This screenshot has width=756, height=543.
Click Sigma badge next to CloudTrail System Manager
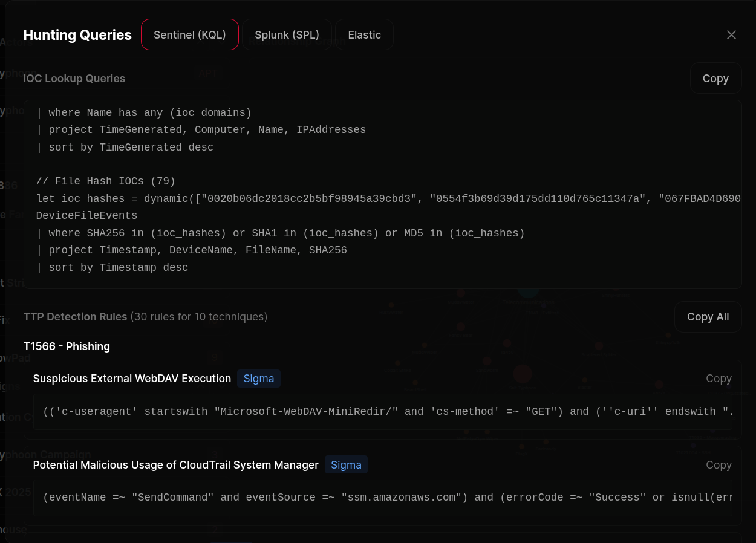[346, 465]
